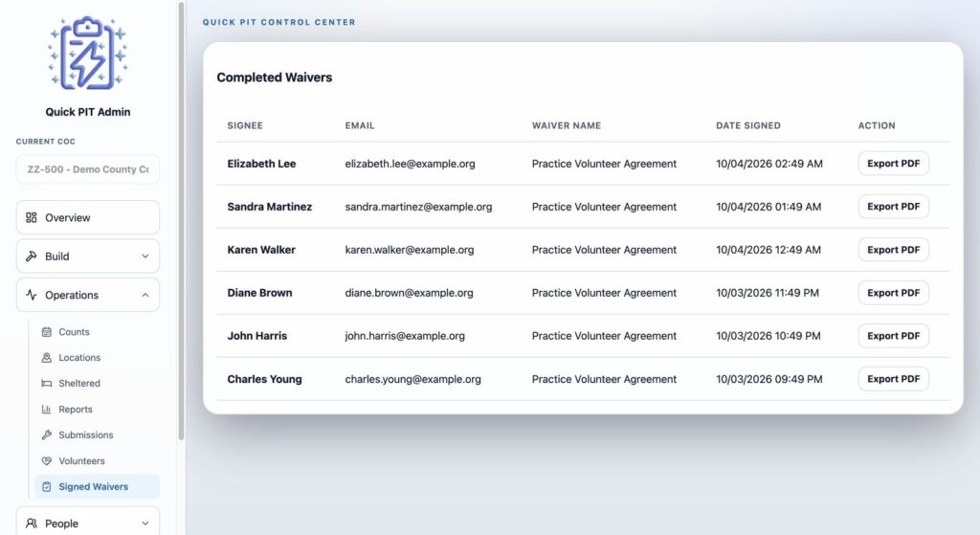Export PDF for Elizabeth Lee

tap(893, 163)
